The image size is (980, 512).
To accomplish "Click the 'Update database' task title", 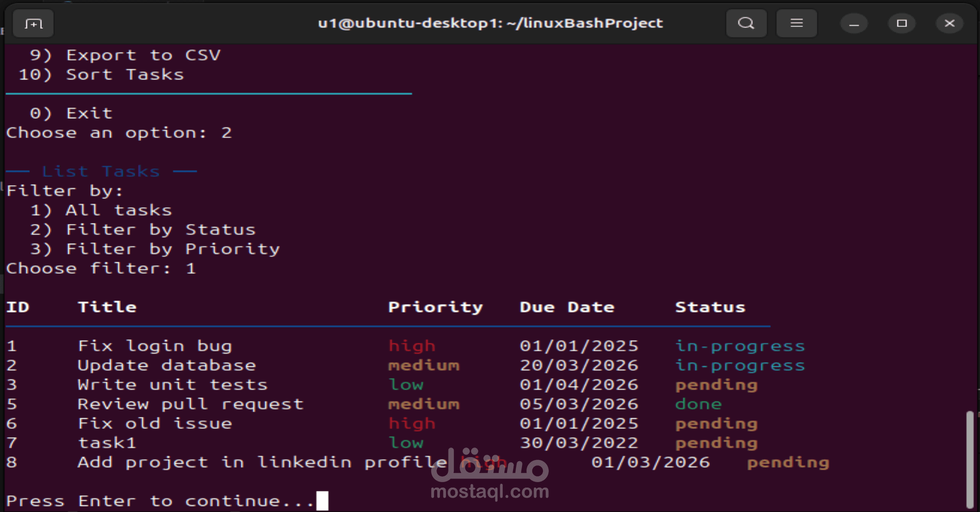I will pos(167,365).
